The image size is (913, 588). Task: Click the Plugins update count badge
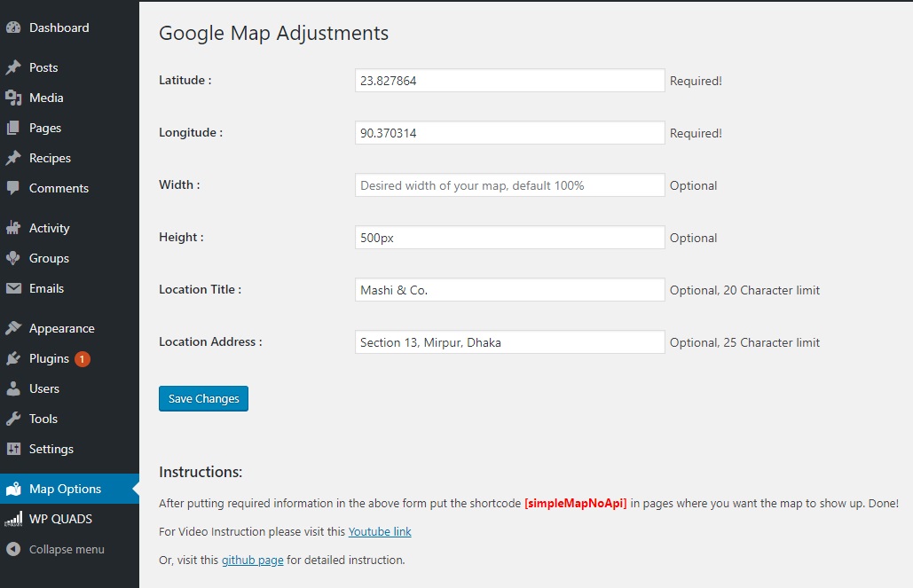83,359
